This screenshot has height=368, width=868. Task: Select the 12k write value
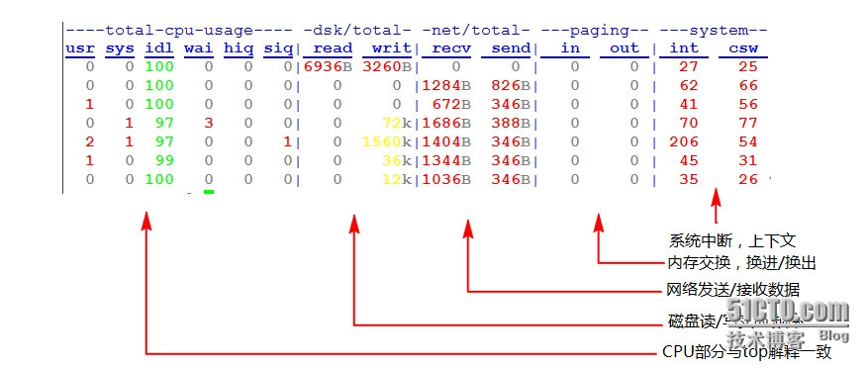(x=397, y=179)
